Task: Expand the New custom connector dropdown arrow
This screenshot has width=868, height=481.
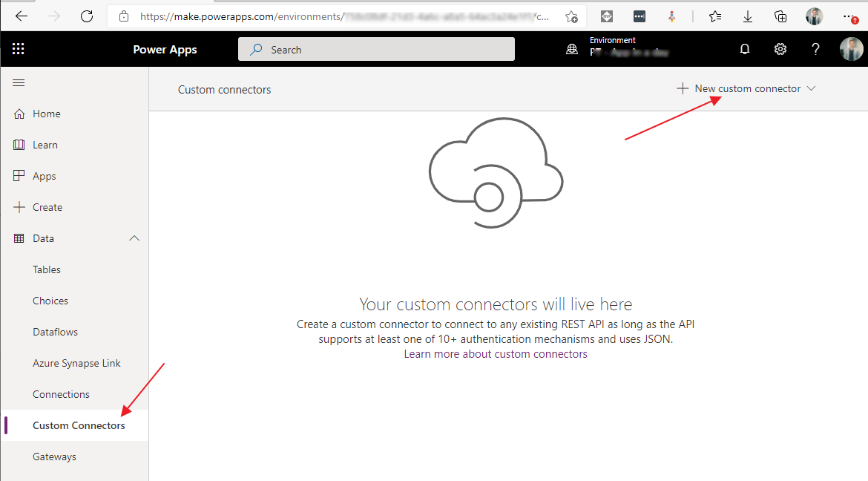Action: coord(811,88)
